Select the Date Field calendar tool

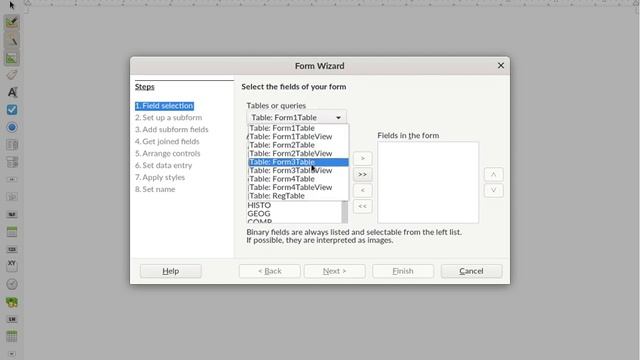[x=12, y=232]
